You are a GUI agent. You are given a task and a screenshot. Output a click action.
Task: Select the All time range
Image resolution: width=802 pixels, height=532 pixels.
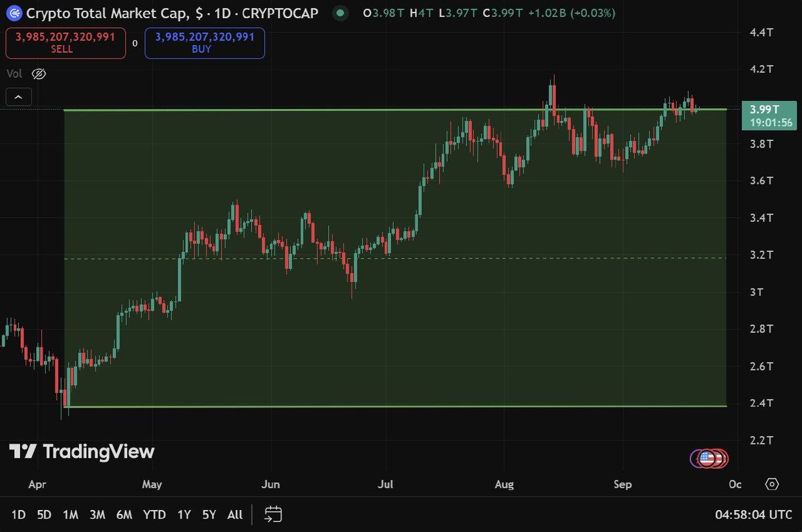point(234,515)
